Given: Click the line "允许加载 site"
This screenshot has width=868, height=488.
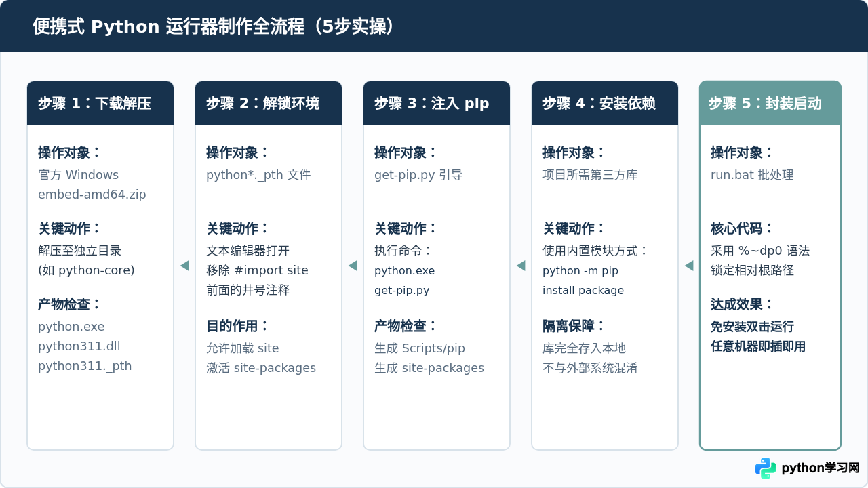Looking at the screenshot, I should pos(243,348).
